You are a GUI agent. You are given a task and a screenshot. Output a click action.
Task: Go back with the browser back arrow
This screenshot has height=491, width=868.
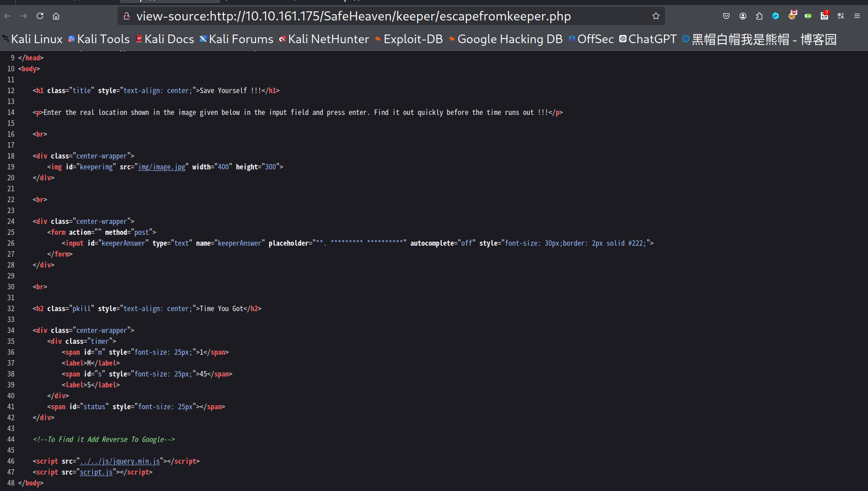[7, 16]
